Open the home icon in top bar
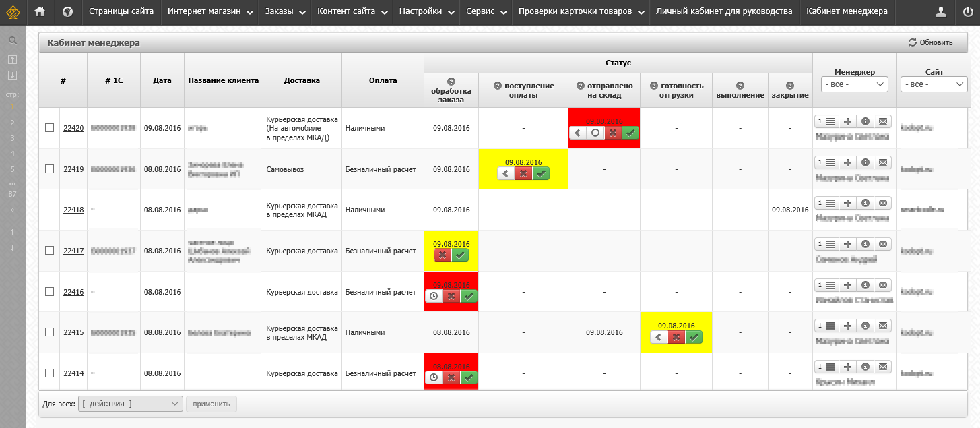Viewport: 980px width, 428px height. pyautogui.click(x=40, y=11)
